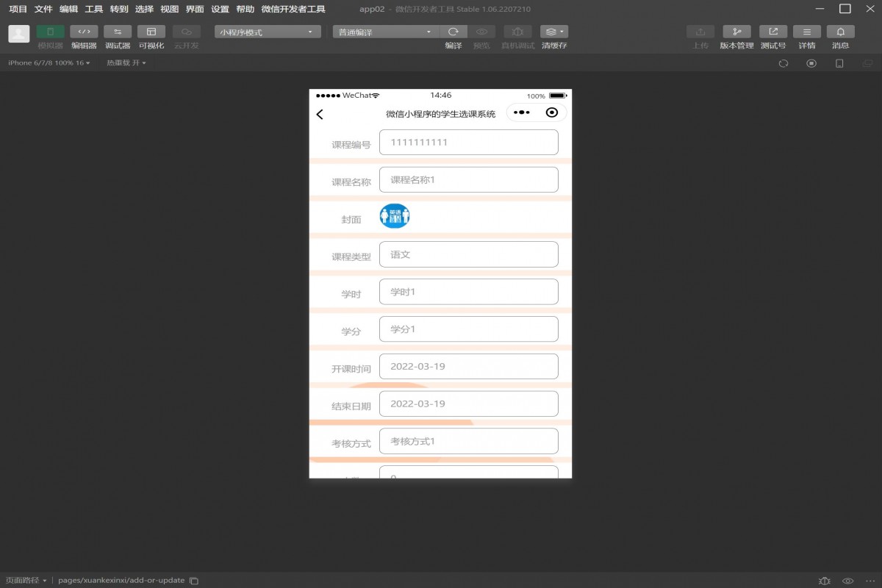Click the 清缓存 clear cache icon
Image resolution: width=882 pixels, height=588 pixels.
click(x=553, y=32)
